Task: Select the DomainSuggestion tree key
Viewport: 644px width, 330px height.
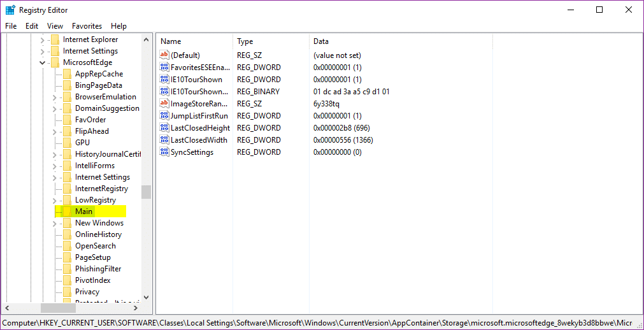Action: 107,108
